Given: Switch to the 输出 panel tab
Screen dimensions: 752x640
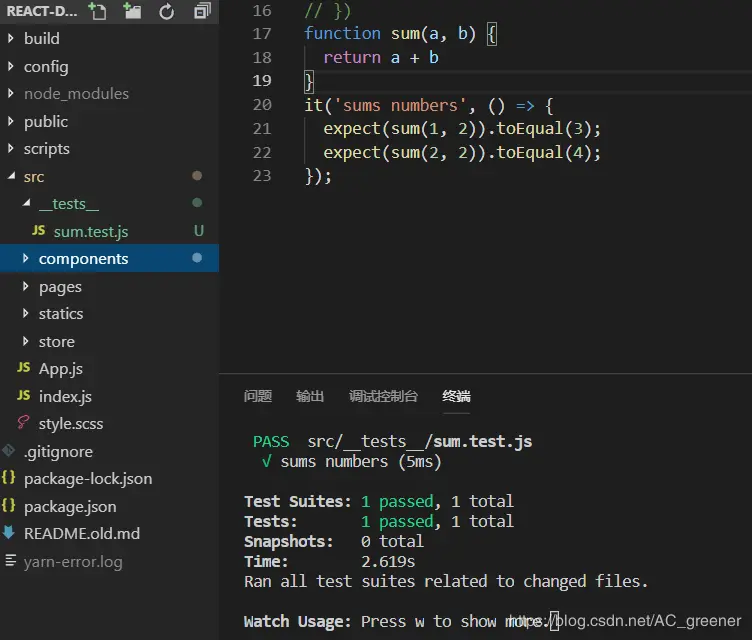Looking at the screenshot, I should click(310, 396).
